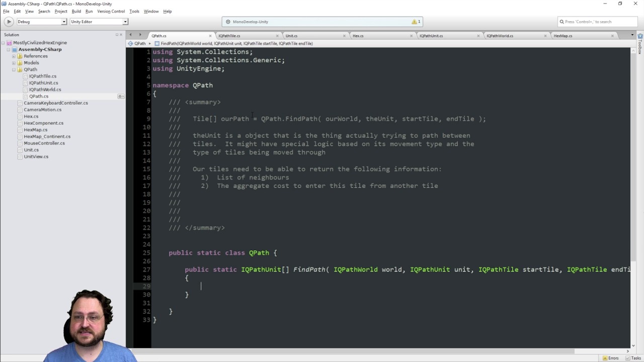Open the Version Control menu
This screenshot has width=644, height=362.
111,11
